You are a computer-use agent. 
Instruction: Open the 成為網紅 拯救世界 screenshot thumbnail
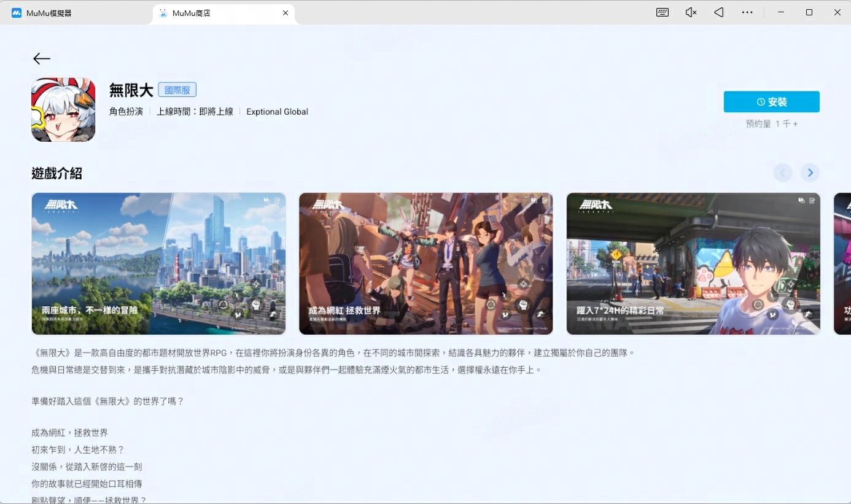pyautogui.click(x=425, y=263)
